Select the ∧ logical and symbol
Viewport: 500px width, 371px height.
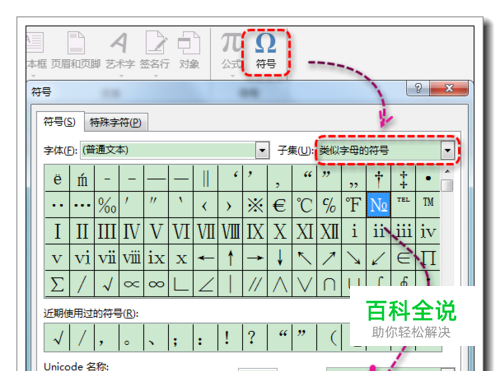click(x=280, y=284)
